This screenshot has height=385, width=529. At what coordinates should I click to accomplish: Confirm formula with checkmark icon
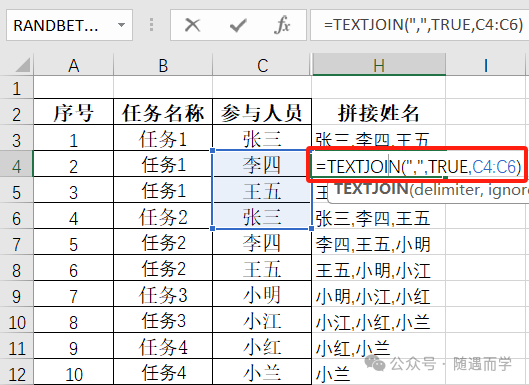[238, 25]
